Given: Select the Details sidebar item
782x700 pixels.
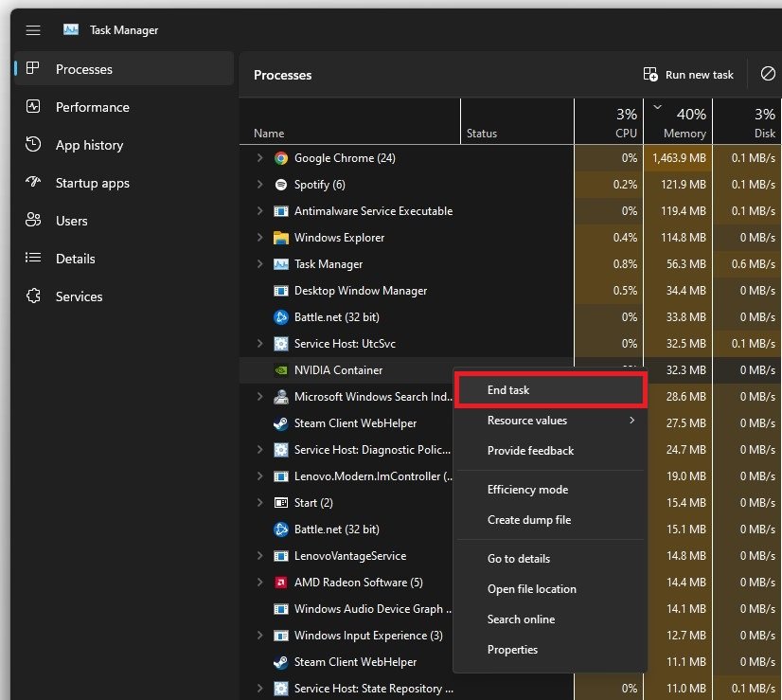Looking at the screenshot, I should [x=75, y=259].
